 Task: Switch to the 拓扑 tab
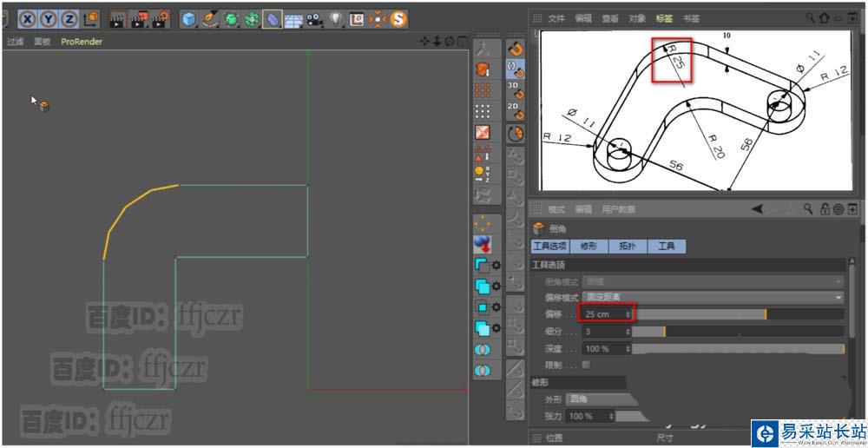628,247
